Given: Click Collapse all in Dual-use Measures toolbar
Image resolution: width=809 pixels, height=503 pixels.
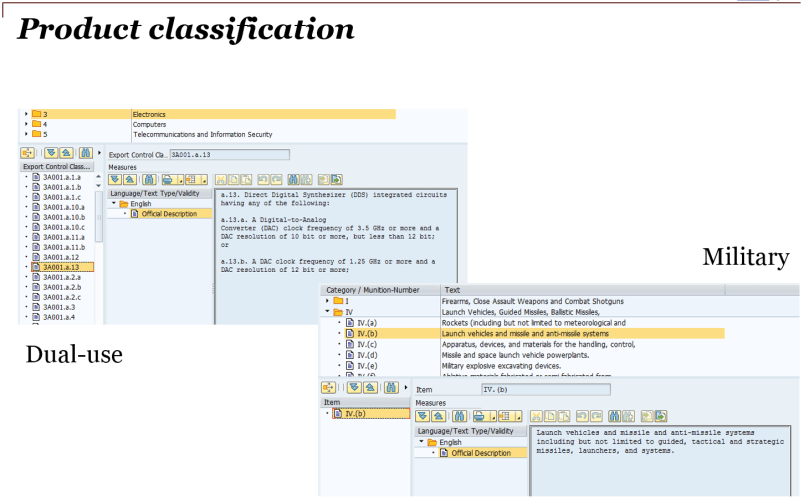Looking at the screenshot, I should (x=130, y=180).
